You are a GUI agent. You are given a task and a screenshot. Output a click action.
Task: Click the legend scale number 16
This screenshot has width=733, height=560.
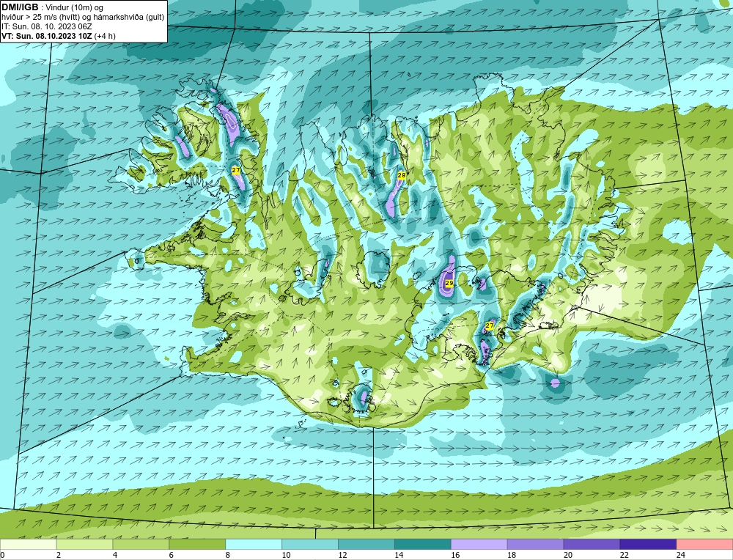(455, 555)
